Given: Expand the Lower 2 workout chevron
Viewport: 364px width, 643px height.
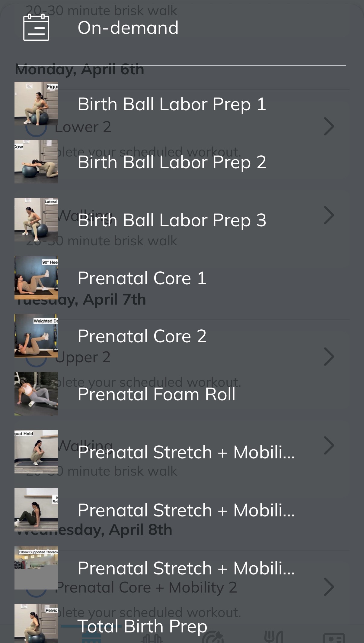Looking at the screenshot, I should click(x=329, y=127).
